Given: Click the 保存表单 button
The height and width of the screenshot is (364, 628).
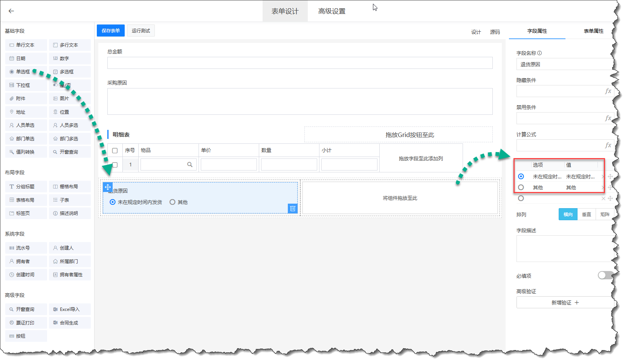Looking at the screenshot, I should [111, 30].
